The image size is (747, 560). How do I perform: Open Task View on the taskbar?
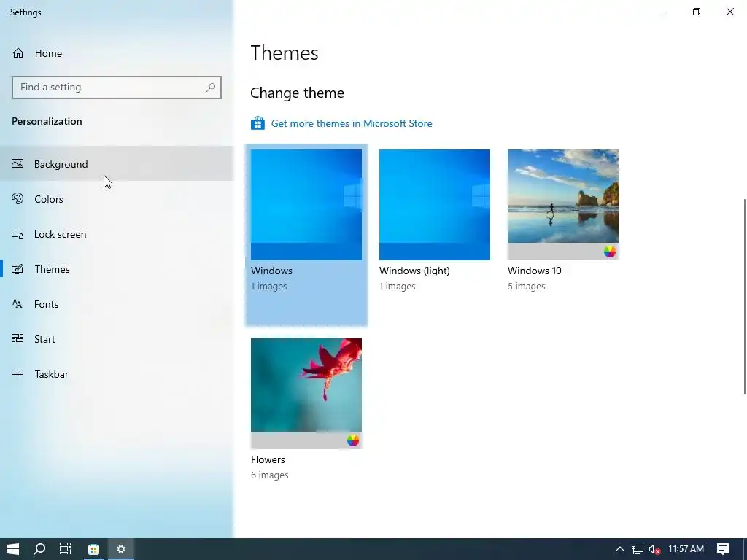click(66, 549)
